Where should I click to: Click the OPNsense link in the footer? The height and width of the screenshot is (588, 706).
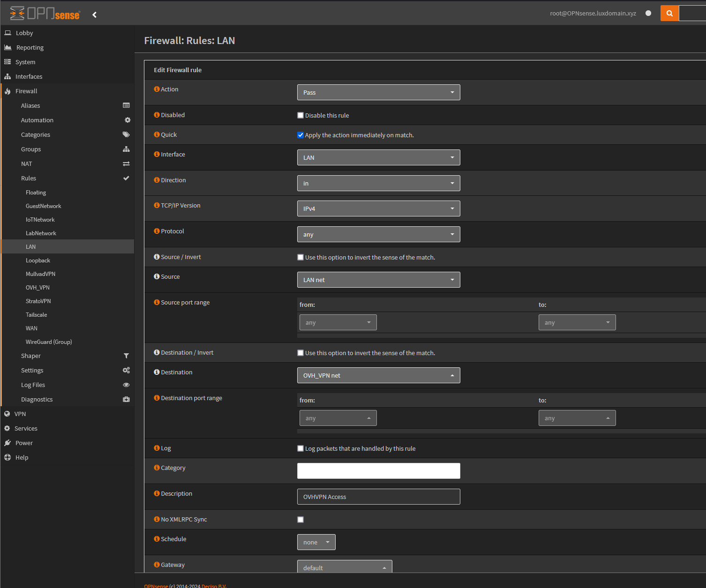156,586
